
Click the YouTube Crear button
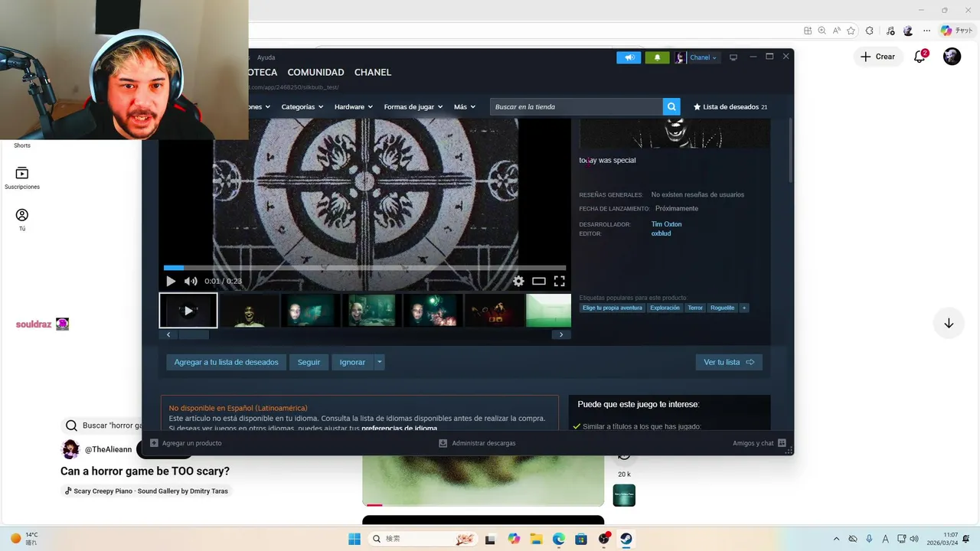[x=877, y=57]
